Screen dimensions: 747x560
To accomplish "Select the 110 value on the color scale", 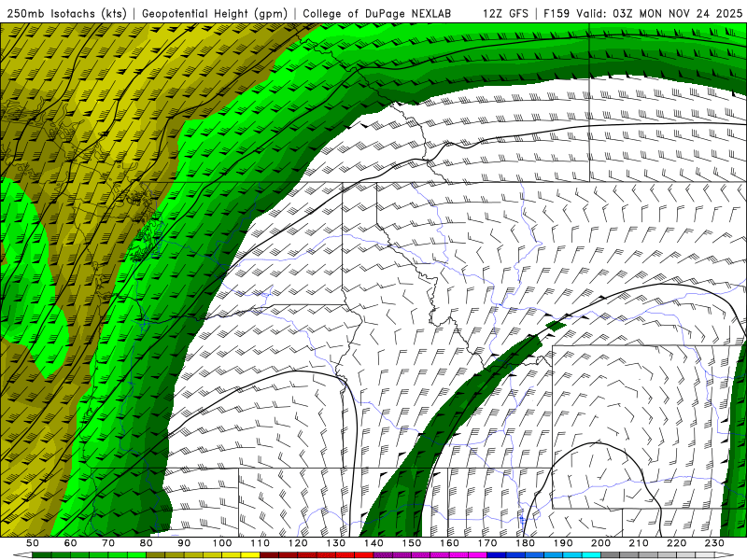I will coord(261,543).
